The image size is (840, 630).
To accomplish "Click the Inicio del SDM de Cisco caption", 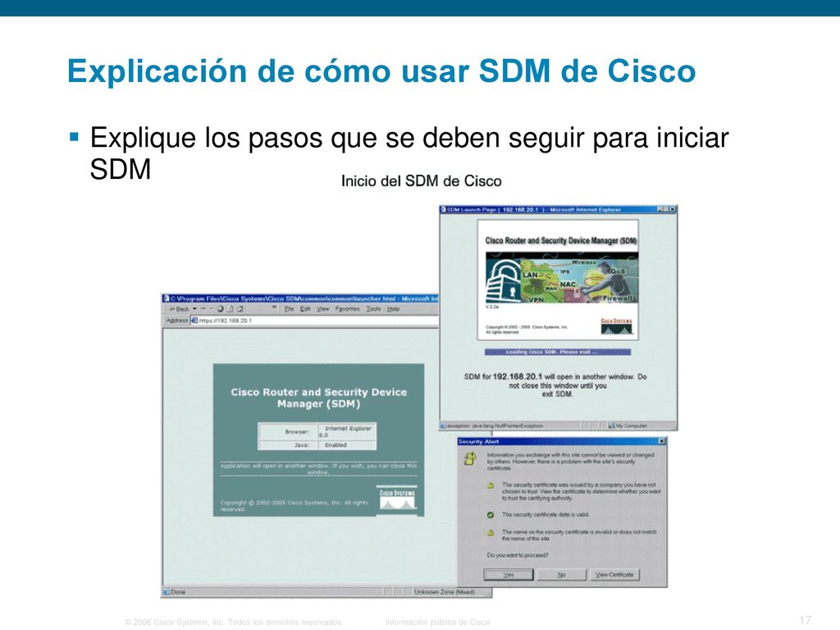I will pyautogui.click(x=421, y=181).
